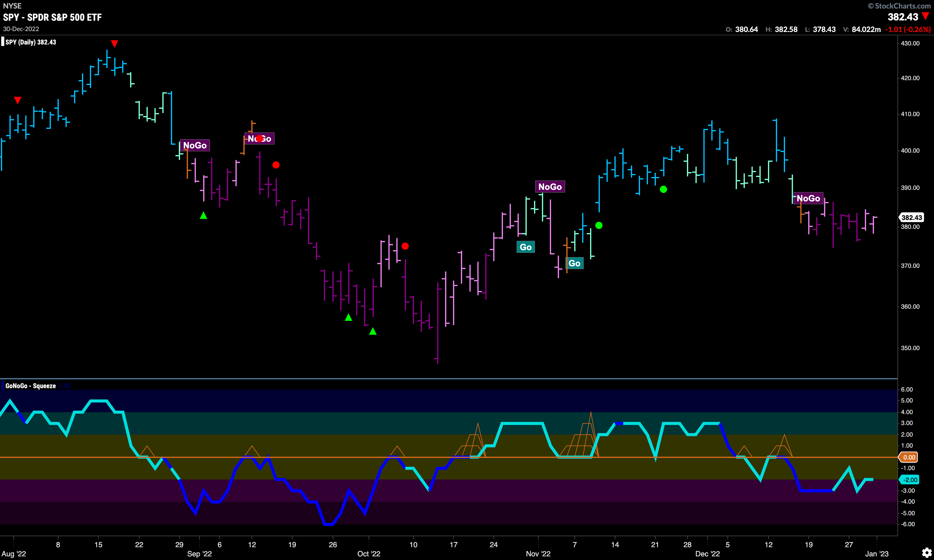Click the cyan -2.00 oscillator value tag
Image resolution: width=934 pixels, height=560 pixels.
click(910, 480)
